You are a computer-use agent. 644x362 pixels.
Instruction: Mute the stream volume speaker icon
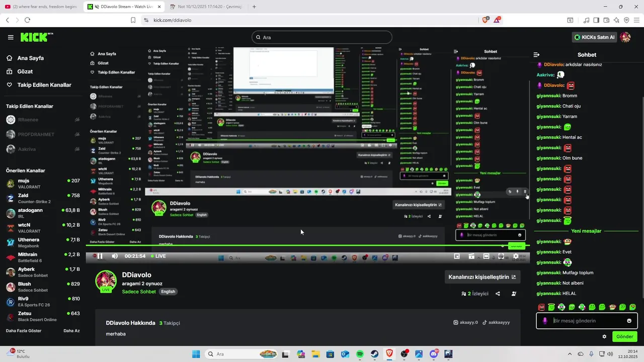tap(115, 256)
